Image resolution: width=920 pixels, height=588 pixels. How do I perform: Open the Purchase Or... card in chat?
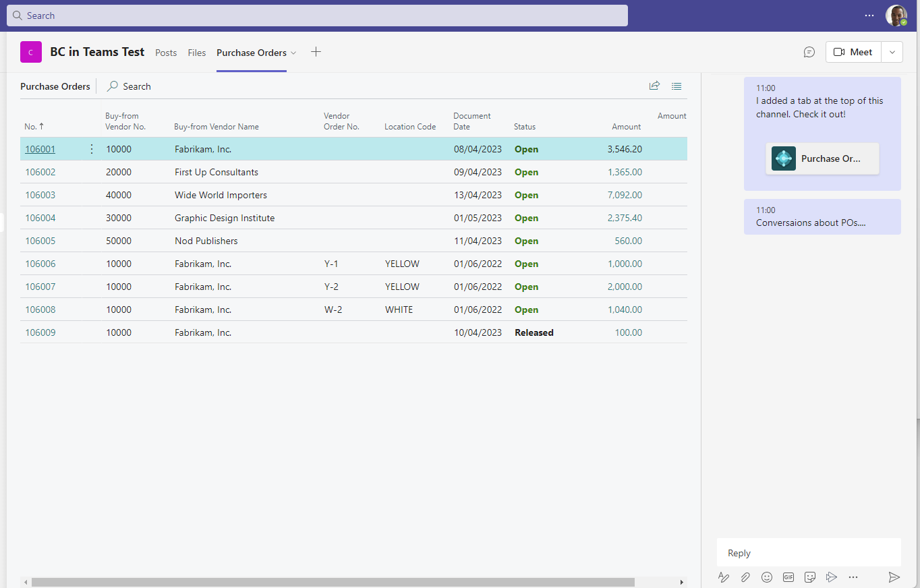tap(822, 158)
